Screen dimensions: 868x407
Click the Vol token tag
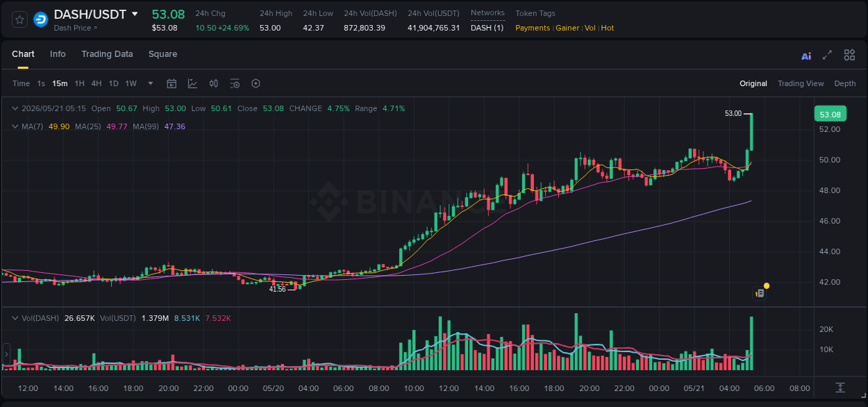[x=590, y=28]
